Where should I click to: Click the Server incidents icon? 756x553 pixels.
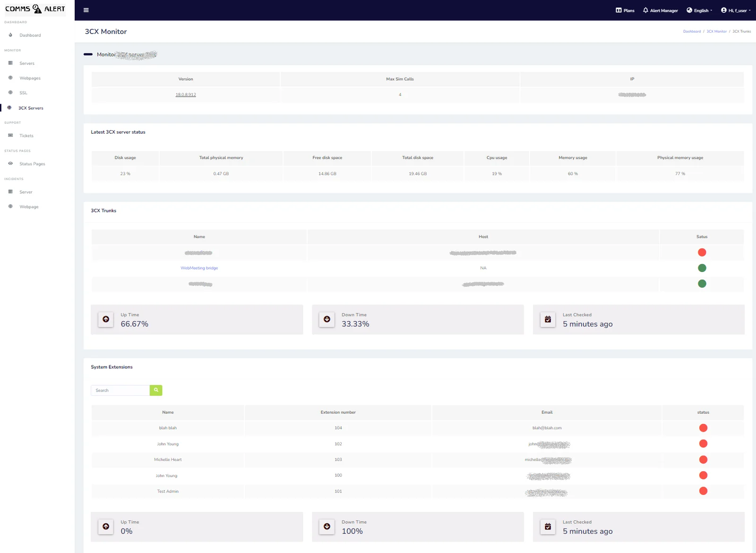tap(10, 192)
